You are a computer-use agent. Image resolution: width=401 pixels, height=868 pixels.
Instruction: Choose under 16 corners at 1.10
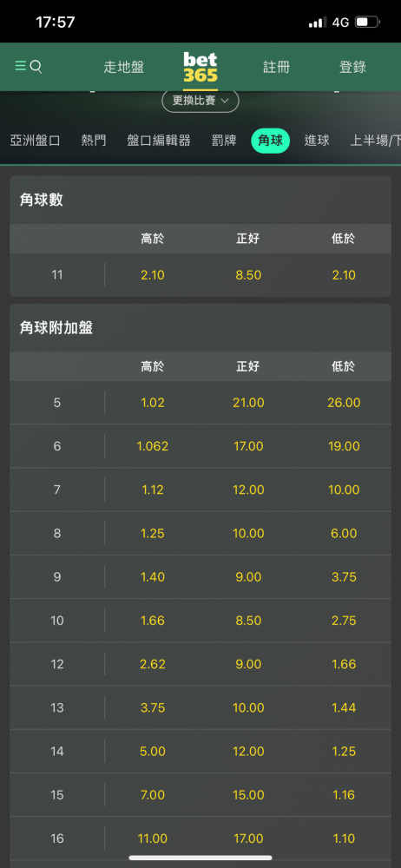pyautogui.click(x=344, y=838)
